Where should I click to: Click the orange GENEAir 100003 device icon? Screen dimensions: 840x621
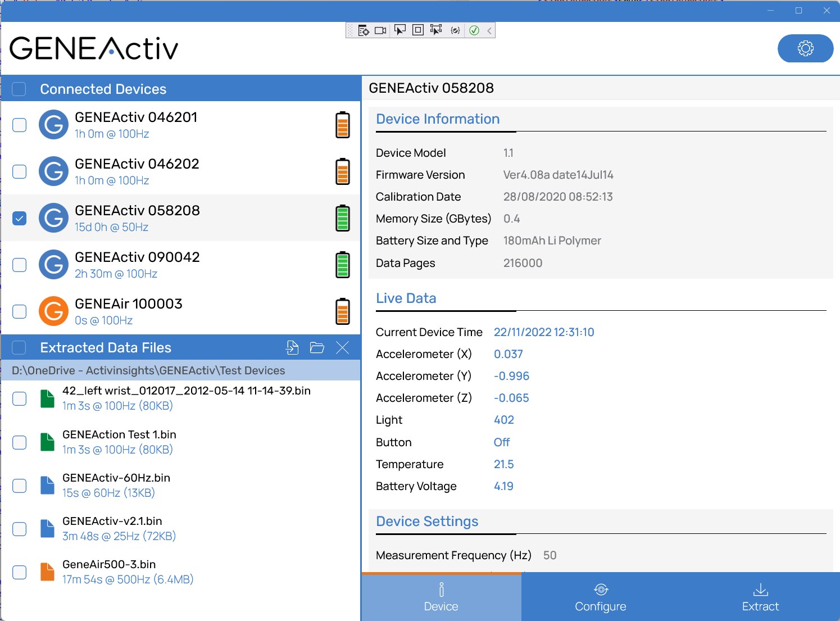(x=53, y=311)
